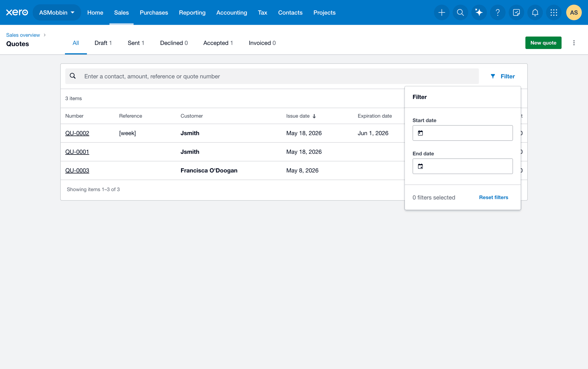The height and width of the screenshot is (369, 588).
Task: Open quote QU-0001
Action: coord(77,152)
